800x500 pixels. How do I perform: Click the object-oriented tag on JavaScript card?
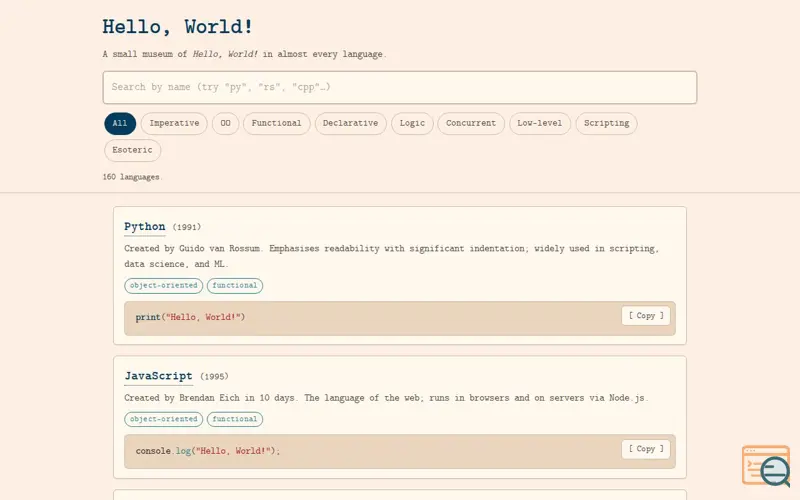point(163,419)
